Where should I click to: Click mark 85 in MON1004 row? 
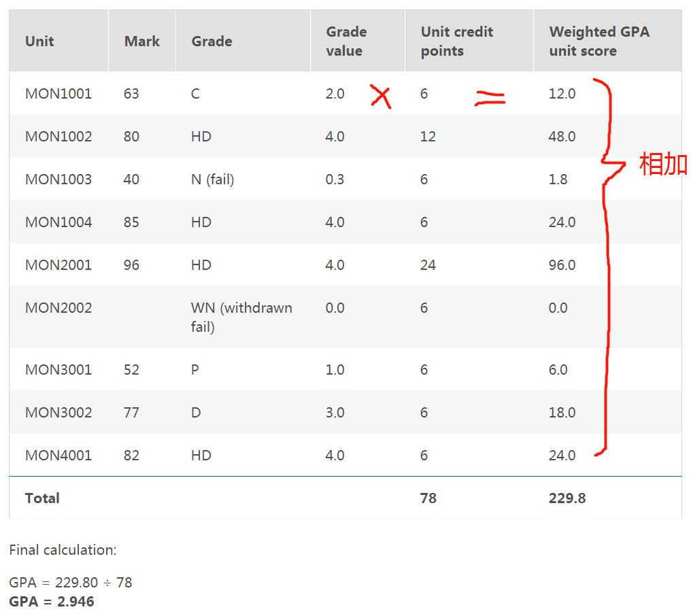click(131, 222)
